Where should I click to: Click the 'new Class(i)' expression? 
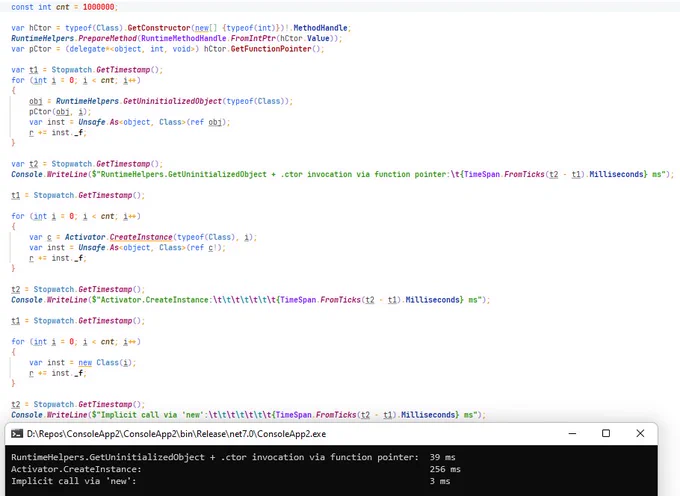pos(107,362)
